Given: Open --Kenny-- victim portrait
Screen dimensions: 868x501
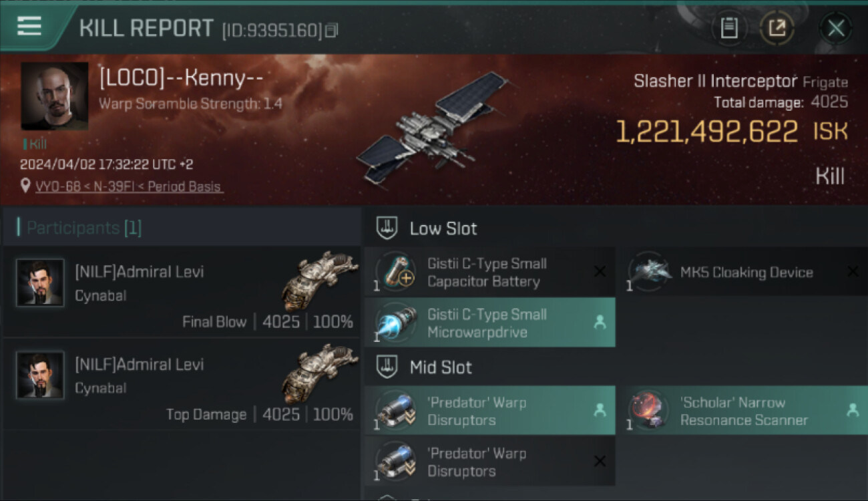Looking at the screenshot, I should click(55, 96).
